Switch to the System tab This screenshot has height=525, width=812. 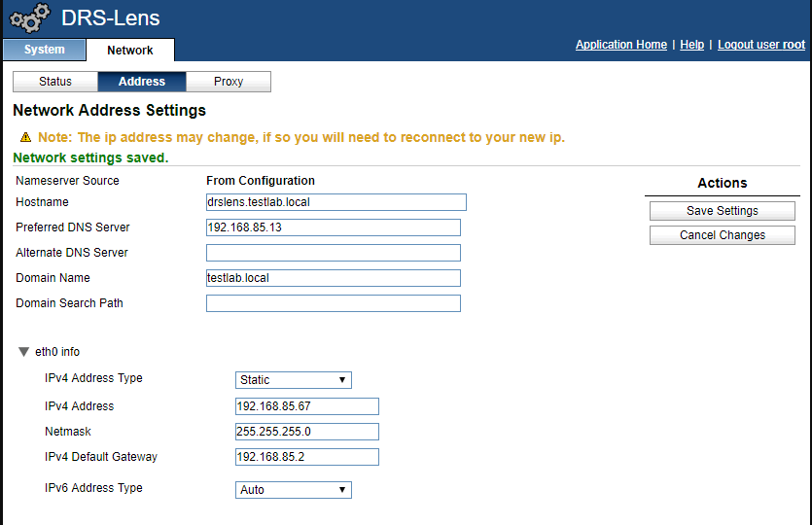point(44,50)
